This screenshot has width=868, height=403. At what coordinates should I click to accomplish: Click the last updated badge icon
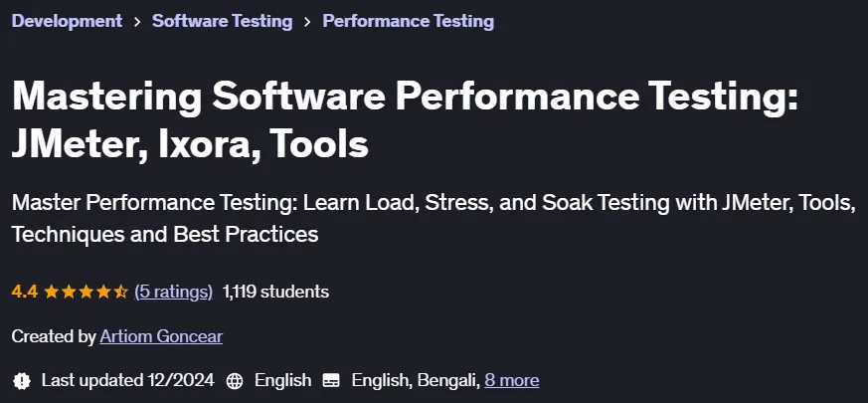click(x=22, y=381)
